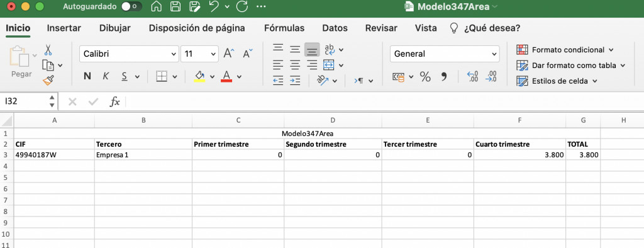644x248 pixels.
Task: Click the increase font size icon
Action: pyautogui.click(x=229, y=53)
